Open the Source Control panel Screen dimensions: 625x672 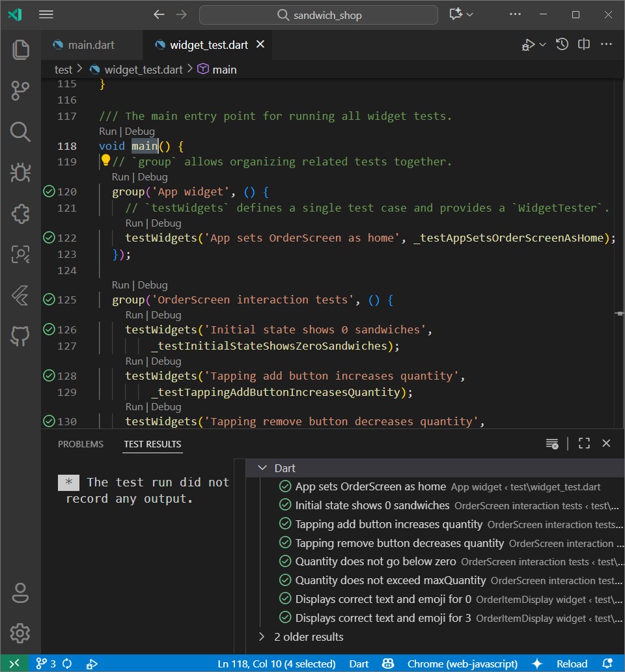pos(20,91)
